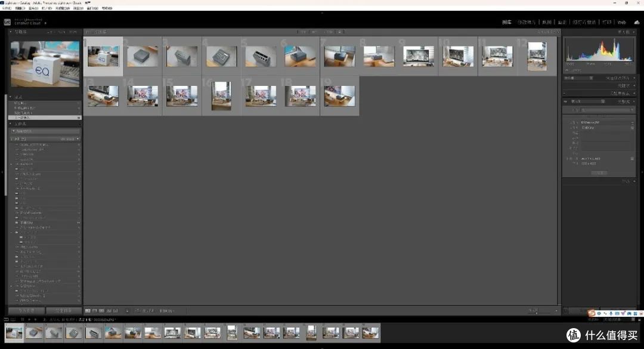
Task: Select the highlighted Previous Import catalog row
Action: (x=45, y=118)
